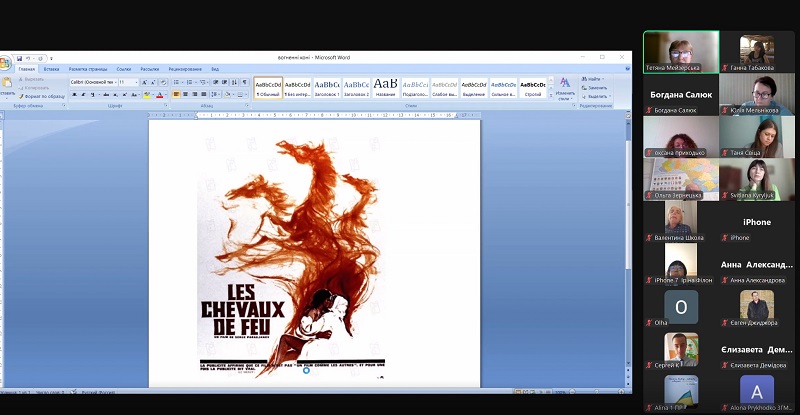
Task: Click Заменить in the editing group
Action: [x=594, y=88]
